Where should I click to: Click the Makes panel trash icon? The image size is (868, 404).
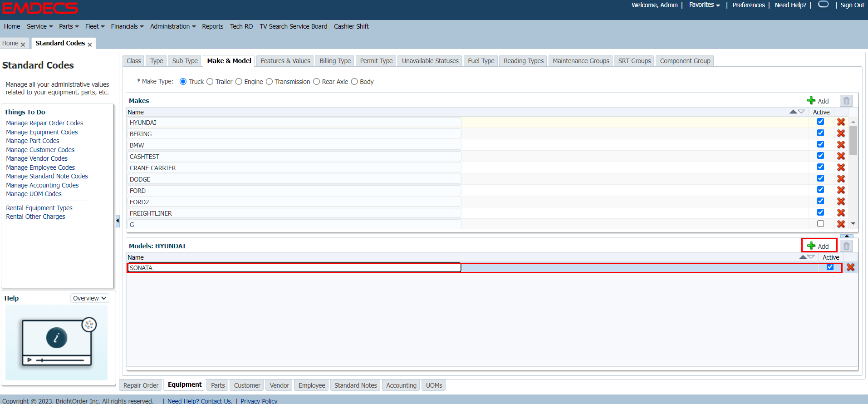846,101
